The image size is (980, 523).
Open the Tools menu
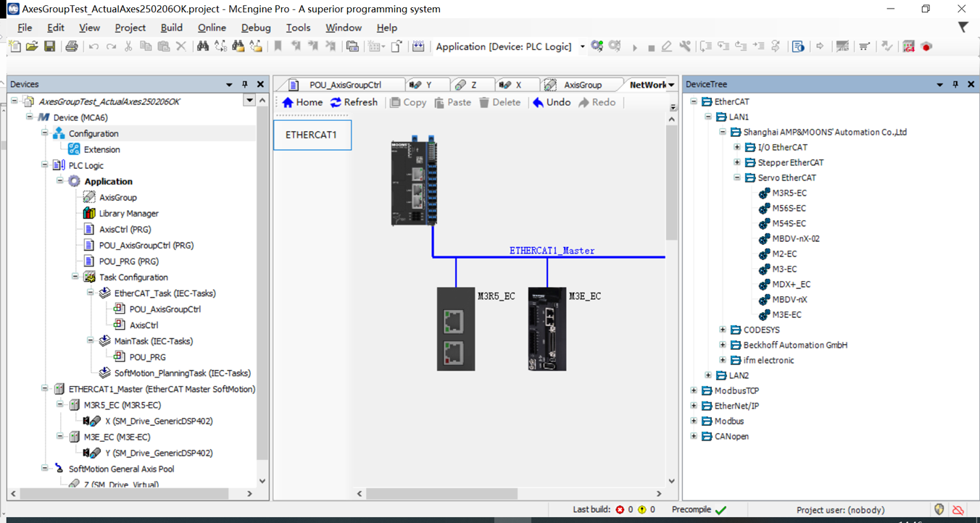point(298,28)
